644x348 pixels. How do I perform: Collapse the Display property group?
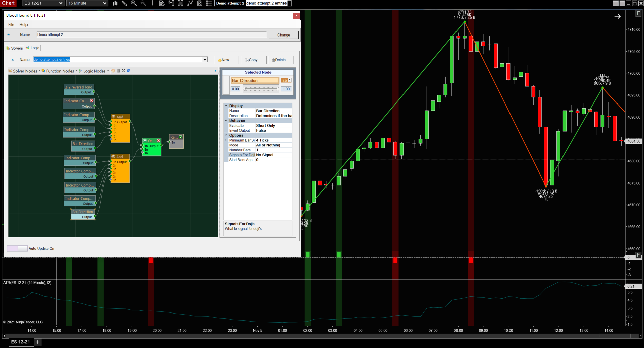tap(226, 106)
